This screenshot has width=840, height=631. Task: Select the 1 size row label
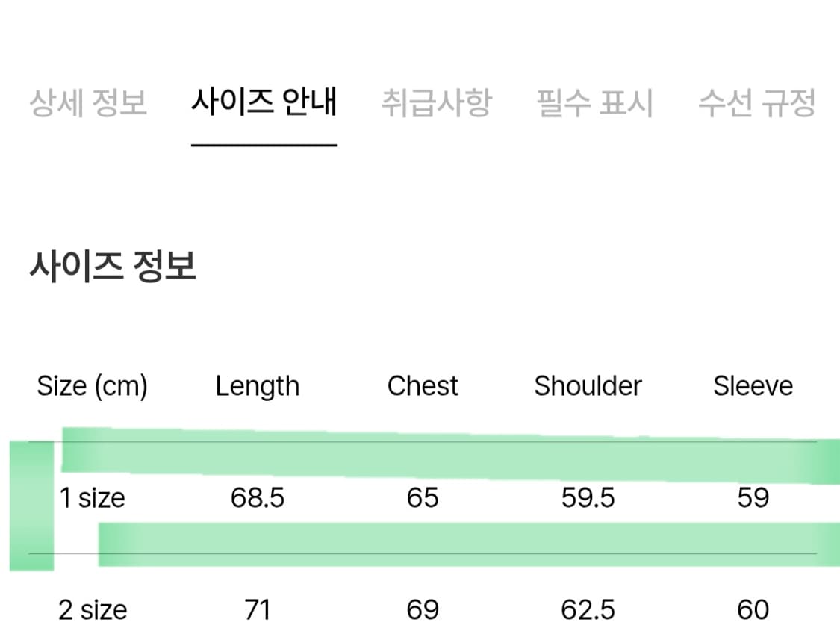click(x=90, y=497)
